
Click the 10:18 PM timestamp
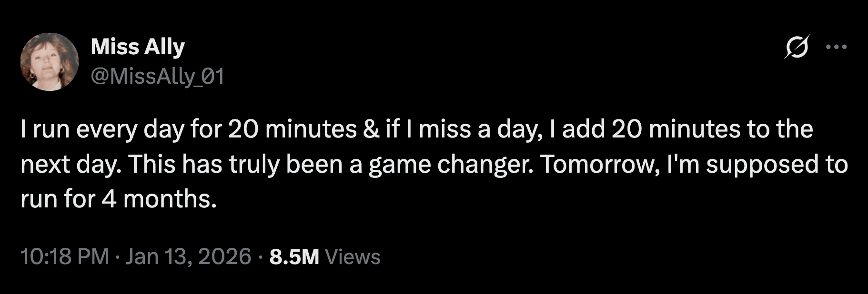coord(65,256)
